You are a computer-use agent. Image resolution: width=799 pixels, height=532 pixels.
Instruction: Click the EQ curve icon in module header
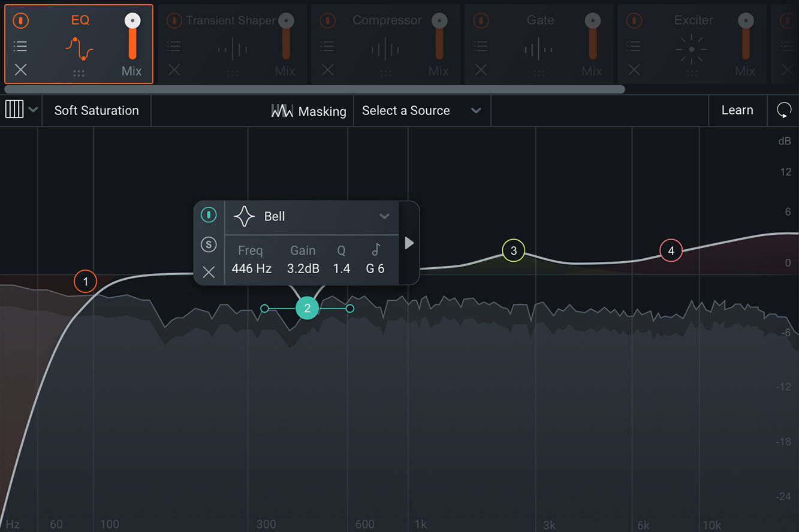pos(80,50)
